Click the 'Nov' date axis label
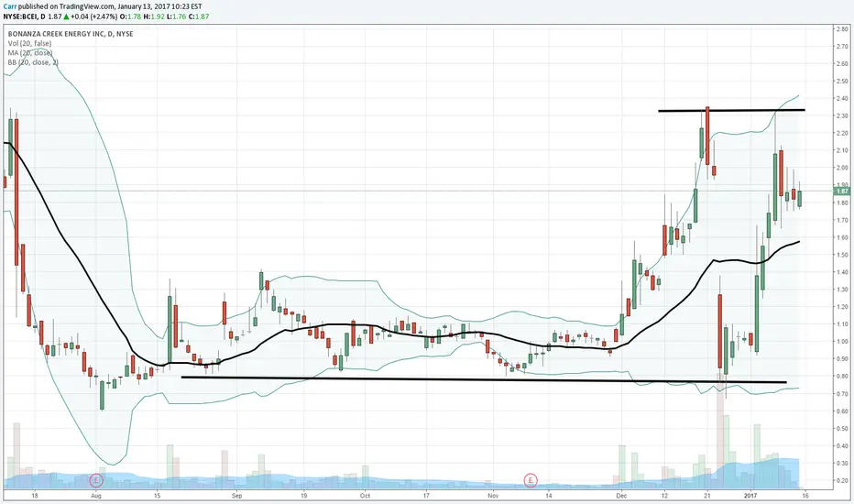 click(493, 496)
